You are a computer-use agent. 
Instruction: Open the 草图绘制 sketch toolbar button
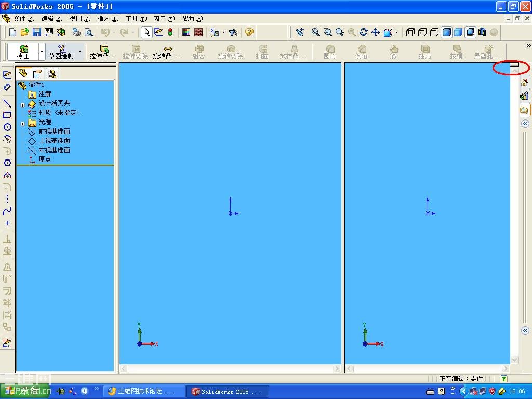61,51
